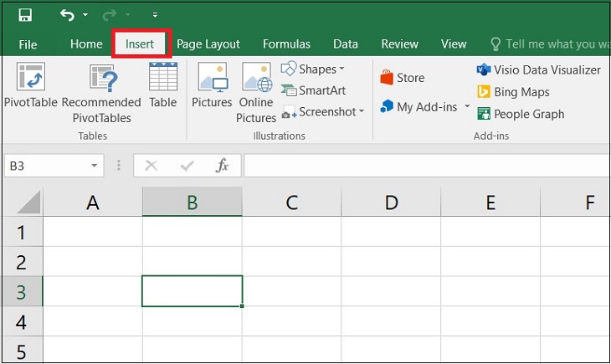Click the Redo arrow icon
This screenshot has height=364, width=611.
point(110,15)
